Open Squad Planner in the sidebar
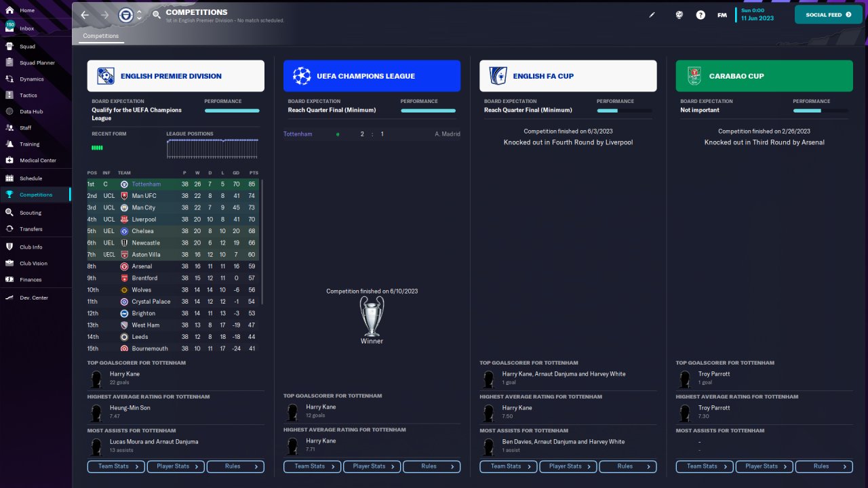The width and height of the screenshot is (868, 488). pyautogui.click(x=35, y=62)
